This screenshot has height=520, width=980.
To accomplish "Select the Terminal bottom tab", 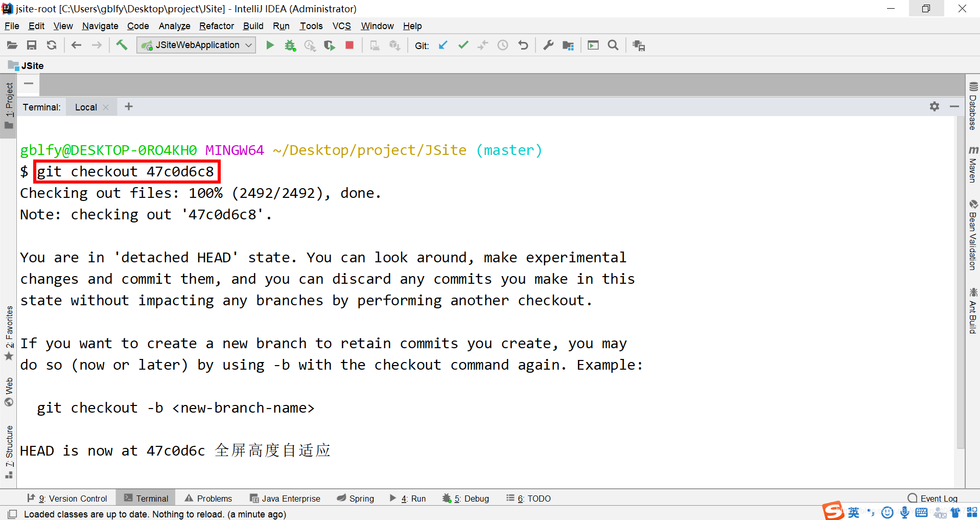I will pos(146,499).
